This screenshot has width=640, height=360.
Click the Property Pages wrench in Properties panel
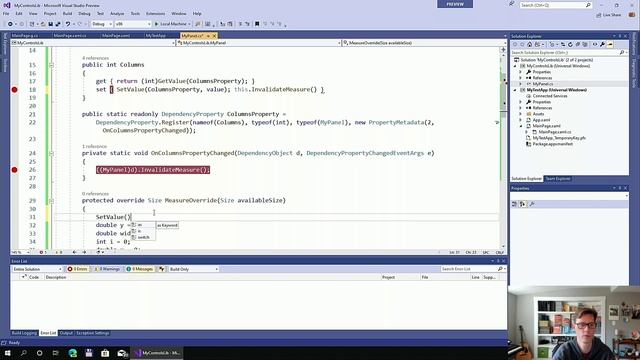coord(531,204)
